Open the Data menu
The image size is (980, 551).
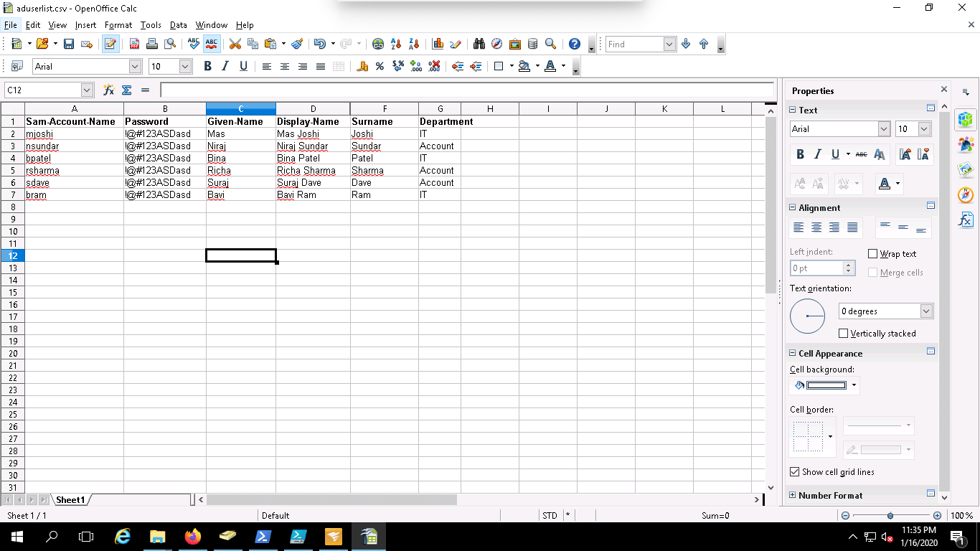[x=178, y=25]
